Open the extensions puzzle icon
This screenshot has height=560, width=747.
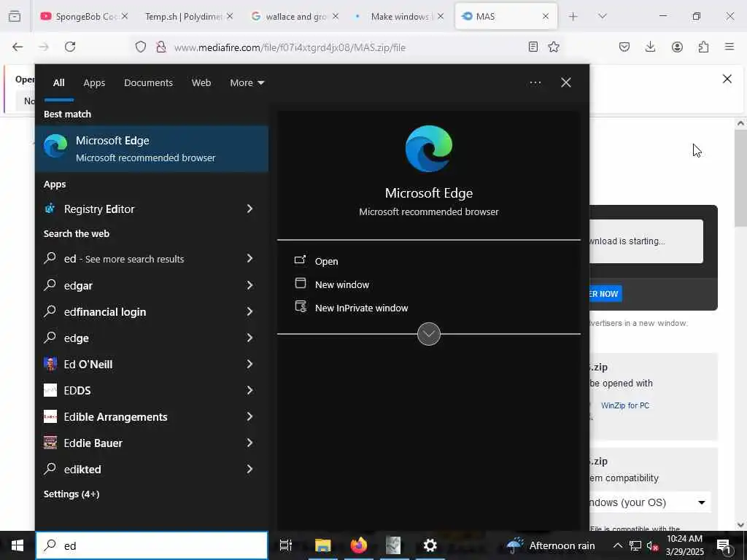tap(703, 47)
